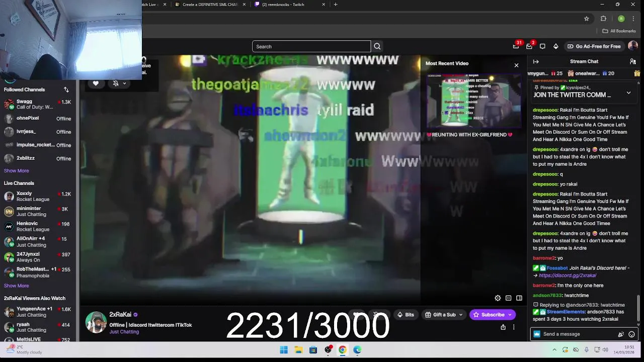This screenshot has height=362, width=644.
Task: Click Subscribe button
Action: coord(488,315)
